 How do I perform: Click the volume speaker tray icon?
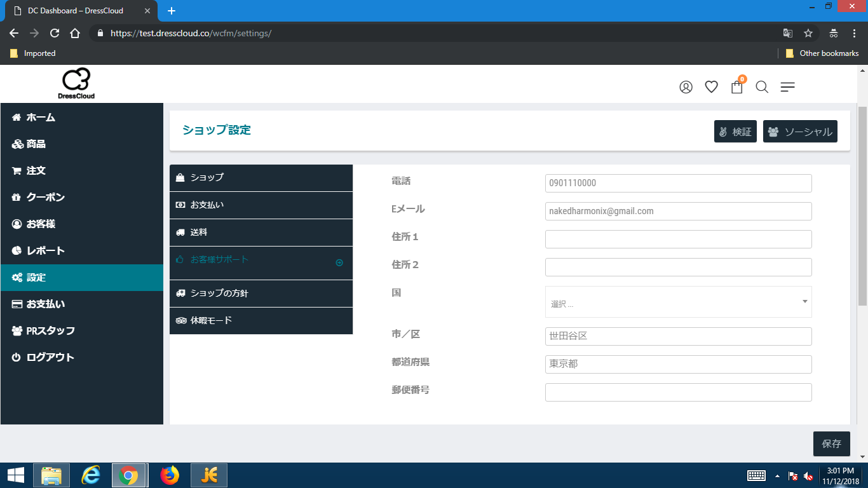(808, 476)
